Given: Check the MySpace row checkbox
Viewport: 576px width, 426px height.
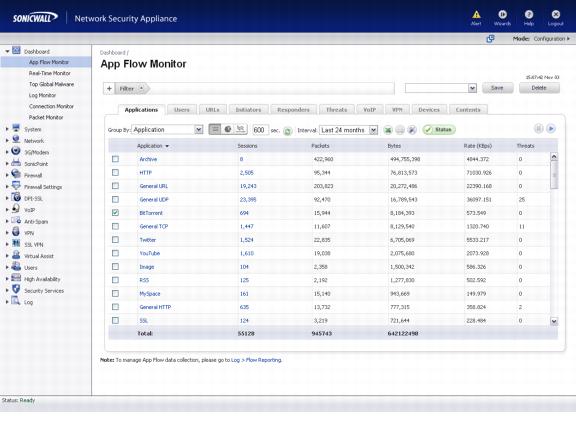Looking at the screenshot, I should (x=115, y=293).
